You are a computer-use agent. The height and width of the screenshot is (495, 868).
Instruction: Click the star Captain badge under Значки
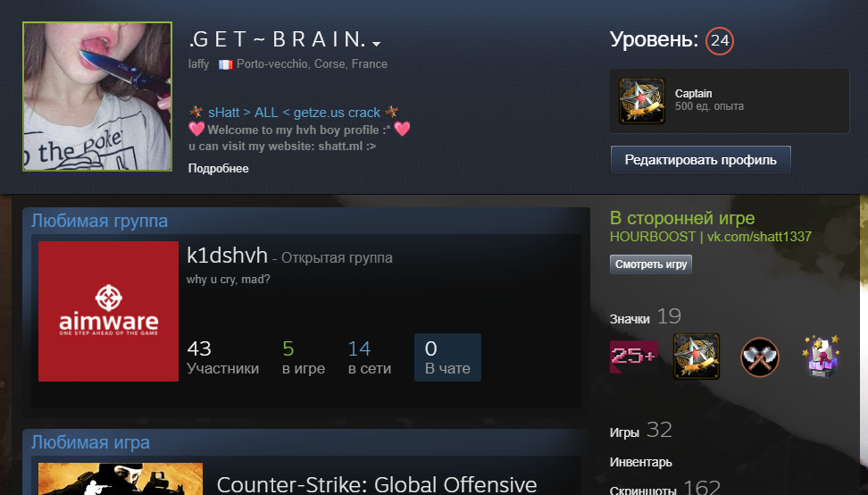point(697,357)
